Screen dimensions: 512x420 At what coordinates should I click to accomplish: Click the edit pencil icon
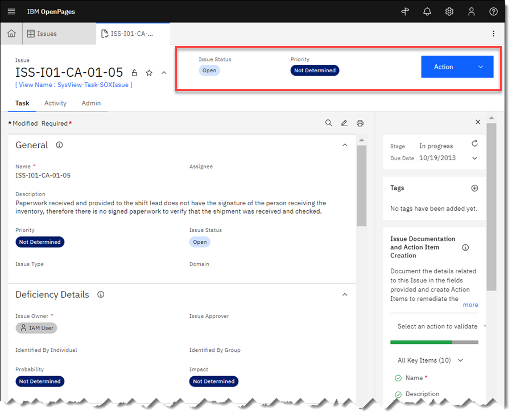(x=344, y=123)
